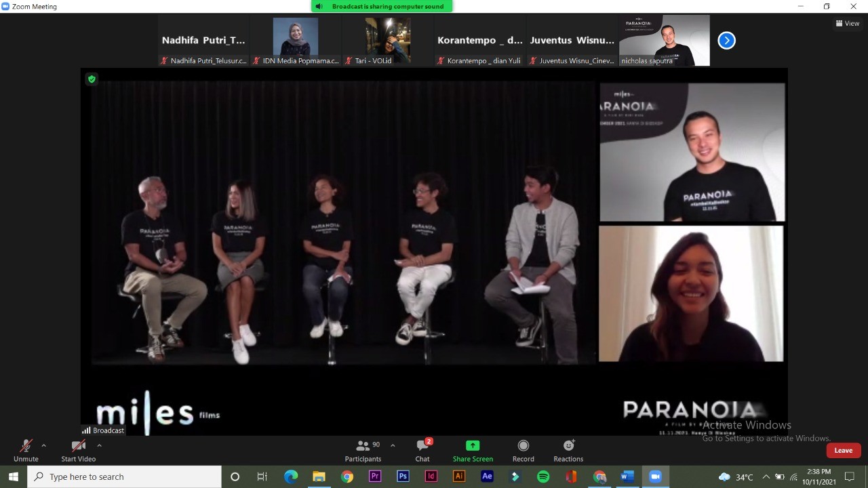Expand the arrow beside Participants
868x488 pixels.
point(393,446)
